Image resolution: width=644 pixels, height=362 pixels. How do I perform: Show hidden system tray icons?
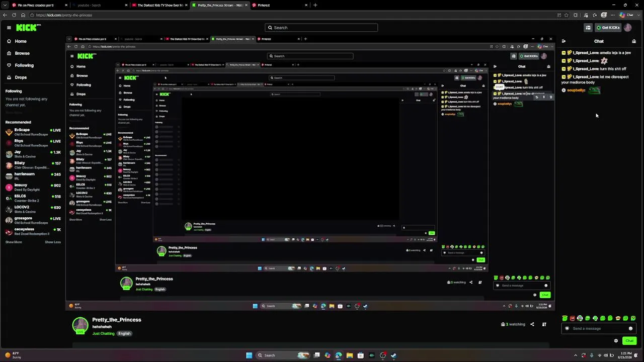(576, 355)
